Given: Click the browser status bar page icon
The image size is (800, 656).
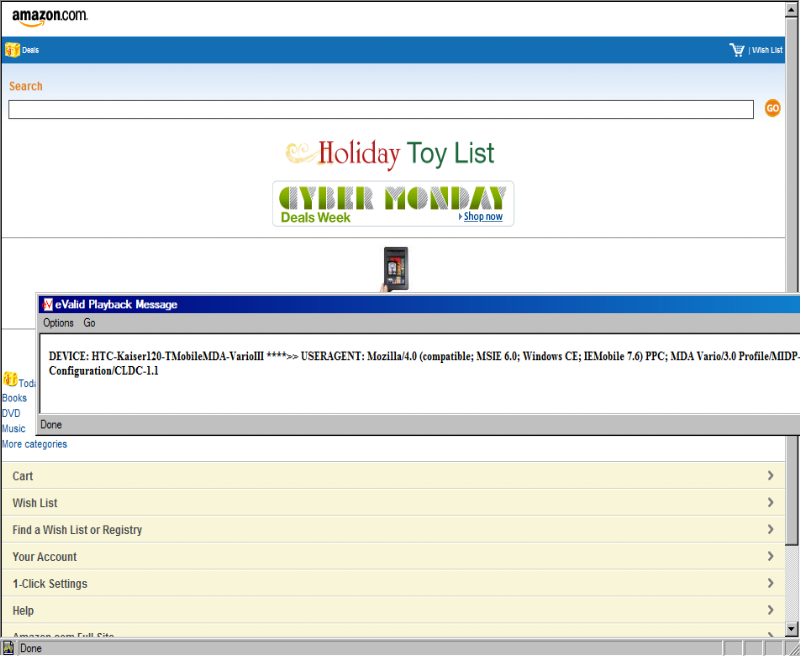Looking at the screenshot, I should pyautogui.click(x=8, y=648).
